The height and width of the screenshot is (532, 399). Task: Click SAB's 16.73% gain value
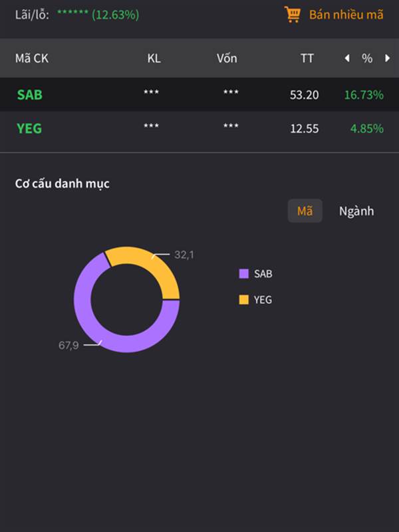pos(364,95)
